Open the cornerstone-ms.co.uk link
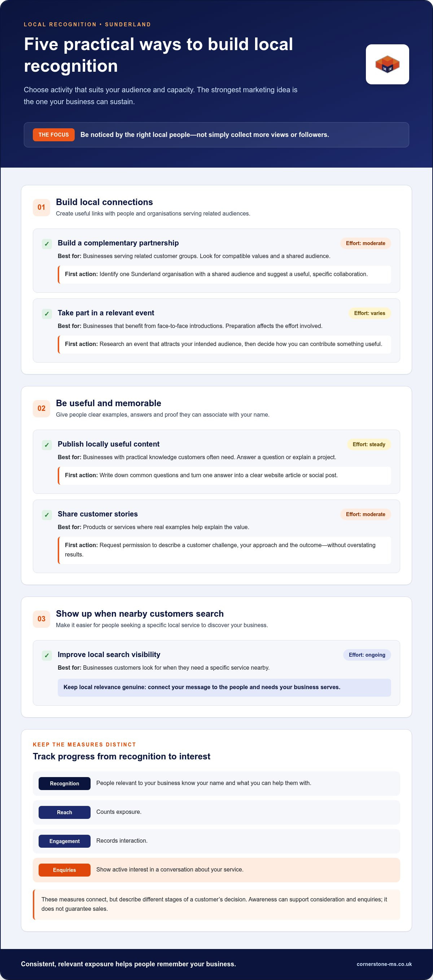The width and height of the screenshot is (433, 980). point(384,964)
